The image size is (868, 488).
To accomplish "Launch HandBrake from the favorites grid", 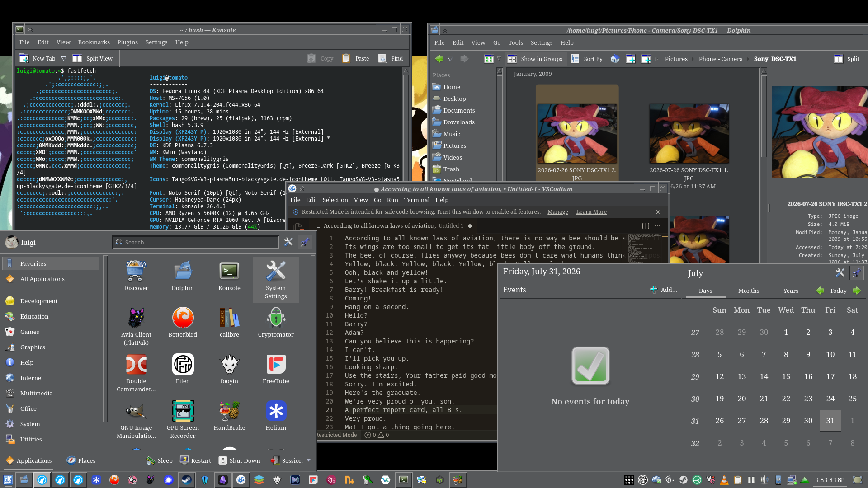I will (x=229, y=416).
